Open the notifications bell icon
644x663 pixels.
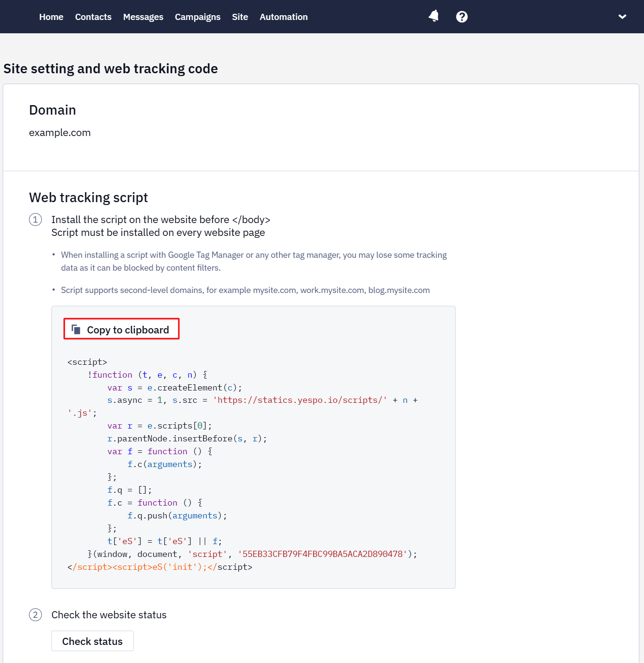(433, 17)
